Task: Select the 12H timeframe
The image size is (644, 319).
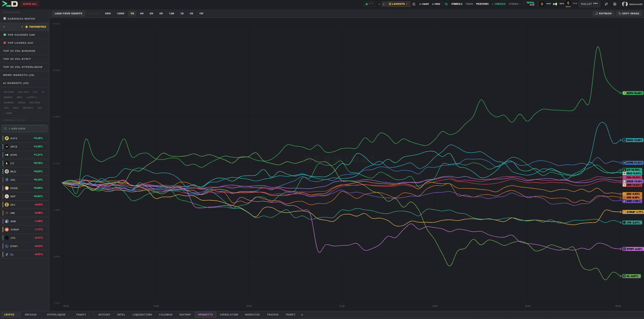Action: point(171,14)
